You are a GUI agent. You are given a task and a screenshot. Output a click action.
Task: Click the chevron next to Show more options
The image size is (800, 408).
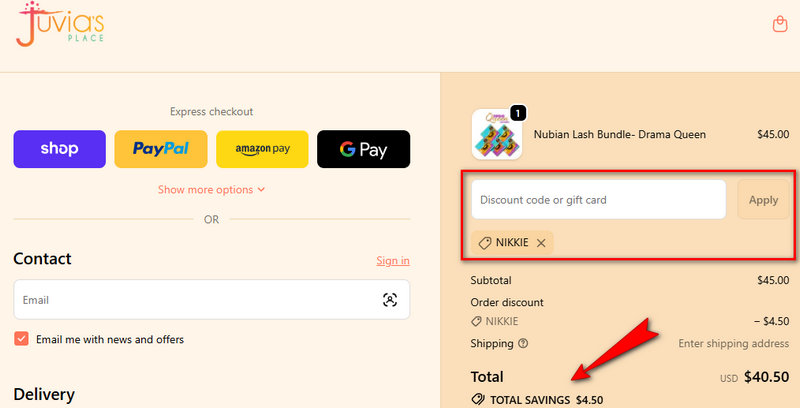point(261,189)
